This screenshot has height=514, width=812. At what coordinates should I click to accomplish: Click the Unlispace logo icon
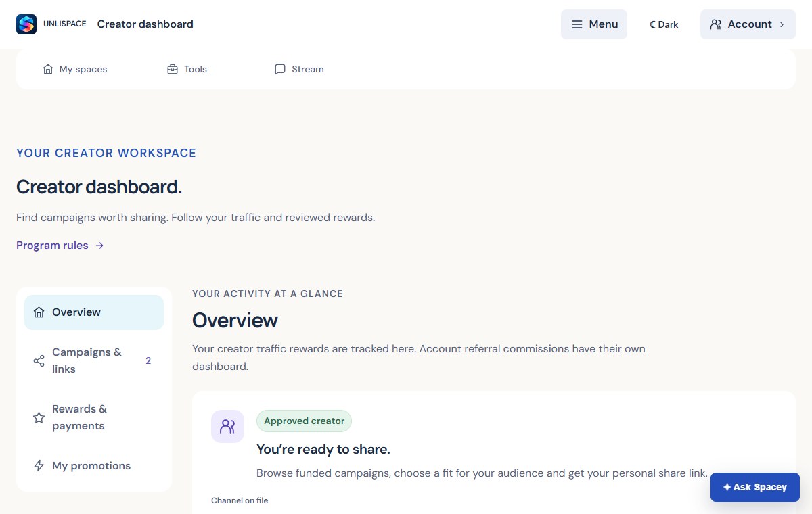[26, 24]
